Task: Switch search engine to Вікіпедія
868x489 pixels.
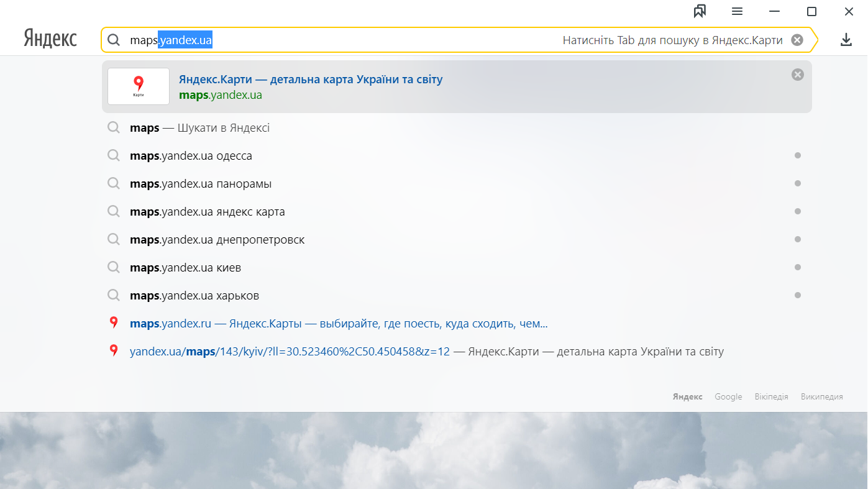Action: [772, 396]
